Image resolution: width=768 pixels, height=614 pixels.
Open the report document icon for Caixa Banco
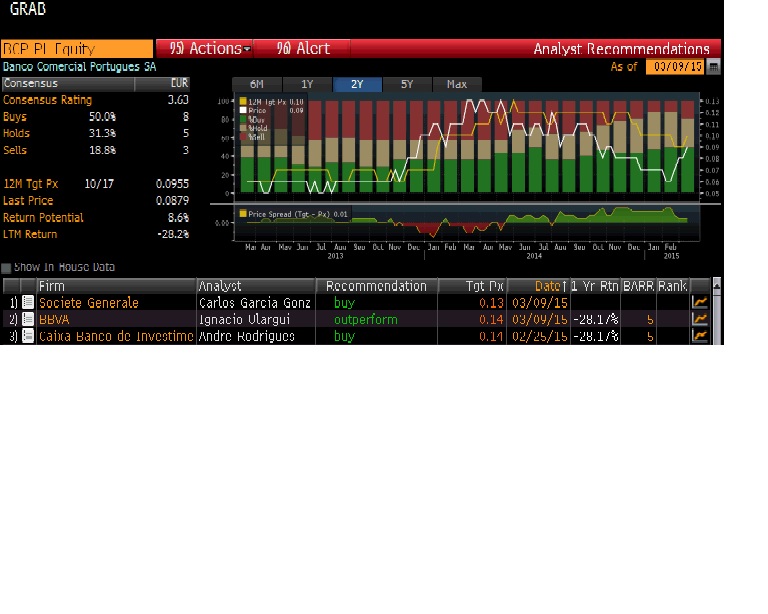click(x=28, y=336)
